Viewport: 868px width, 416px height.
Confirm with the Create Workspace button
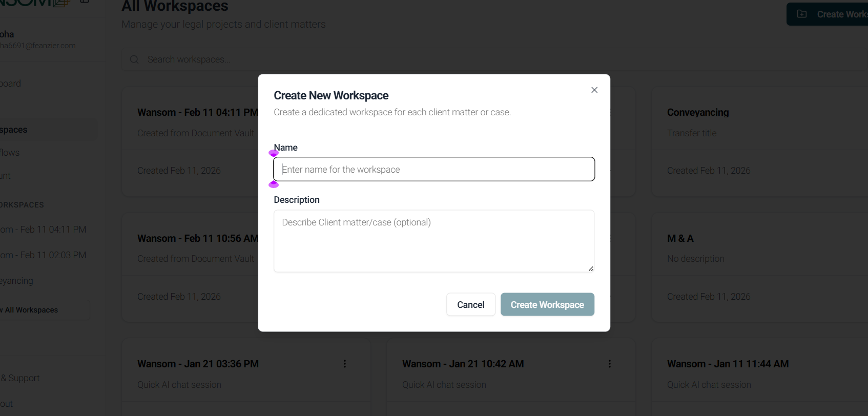(x=547, y=304)
